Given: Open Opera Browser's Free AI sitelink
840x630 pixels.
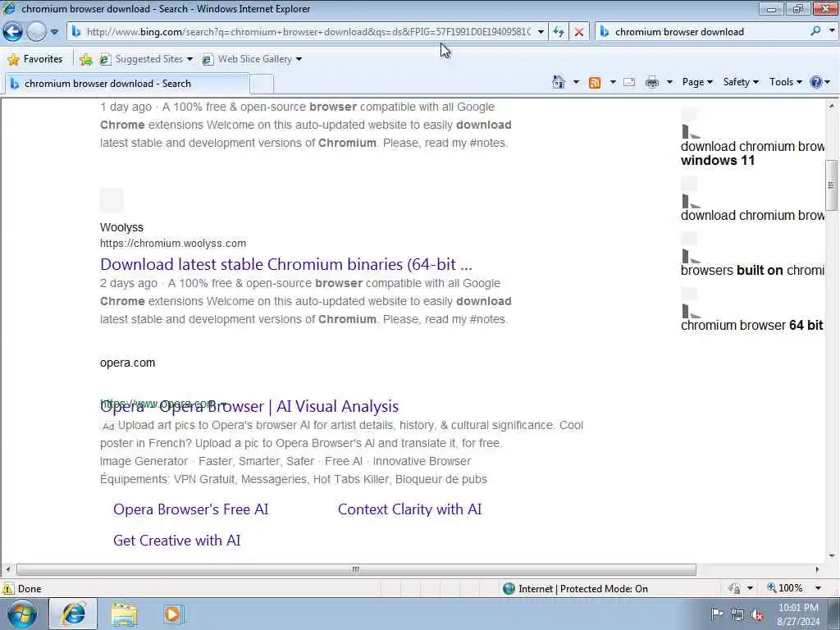Looking at the screenshot, I should click(190, 509).
